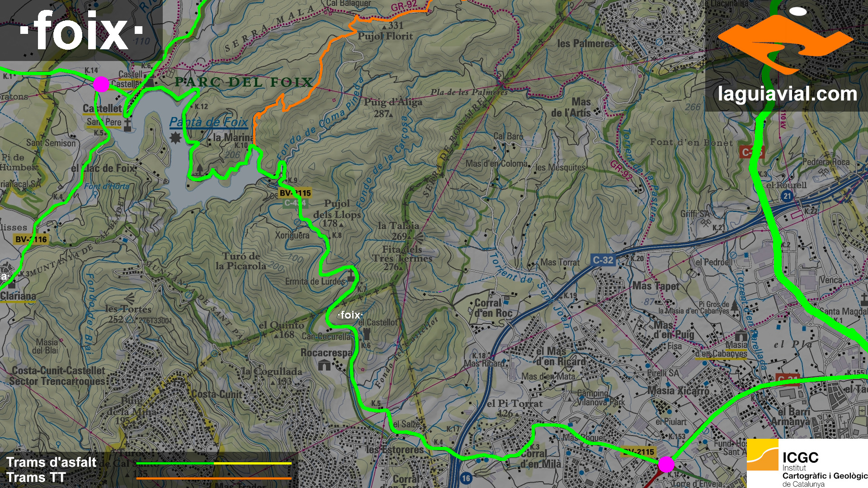Viewport: 868px width, 488px height.
Task: Click the Pantà de Foix label
Action: pyautogui.click(x=208, y=122)
